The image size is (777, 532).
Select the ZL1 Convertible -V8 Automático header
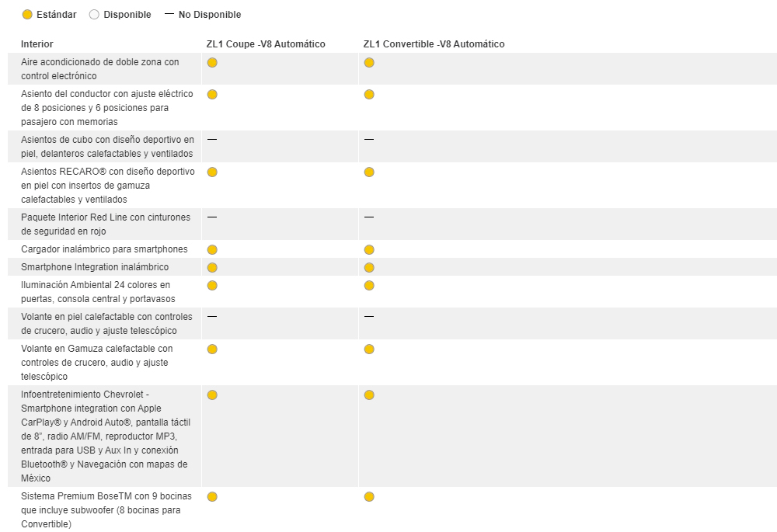[x=434, y=44]
